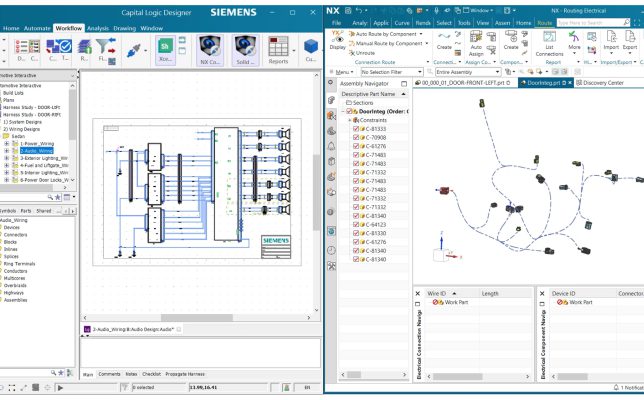The image size is (644, 400).
Task: Expand 1-Power_Wiring tree node
Action: [7, 143]
